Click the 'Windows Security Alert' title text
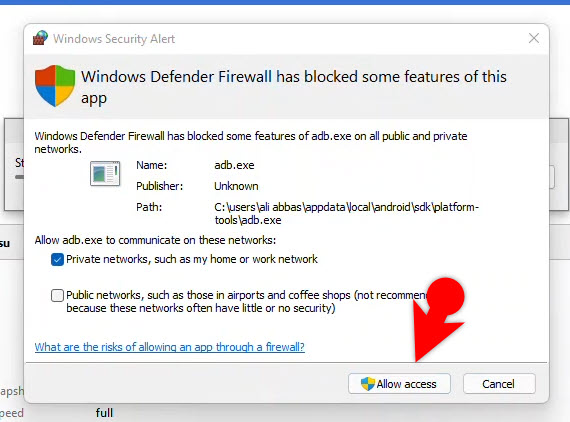The height and width of the screenshot is (422, 570). [114, 39]
